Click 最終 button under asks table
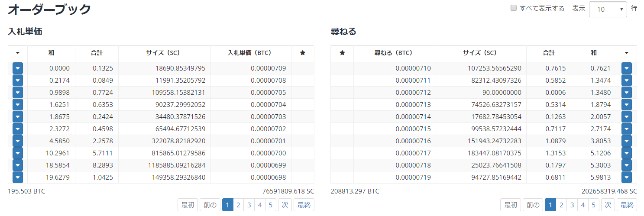 tap(626, 205)
